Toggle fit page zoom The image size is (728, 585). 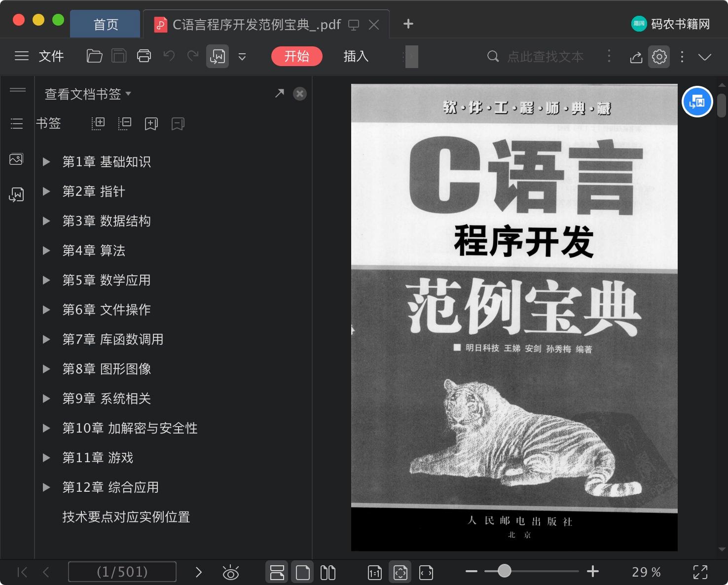(x=400, y=572)
